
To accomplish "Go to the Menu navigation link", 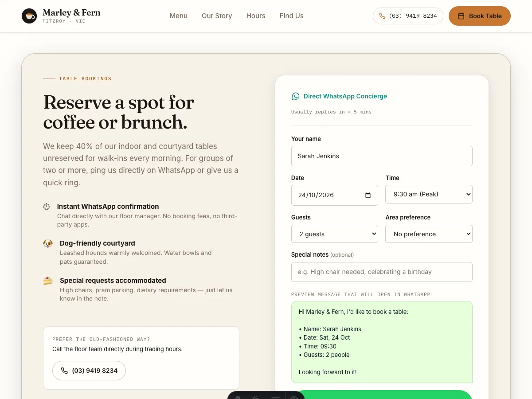I will 179,16.
